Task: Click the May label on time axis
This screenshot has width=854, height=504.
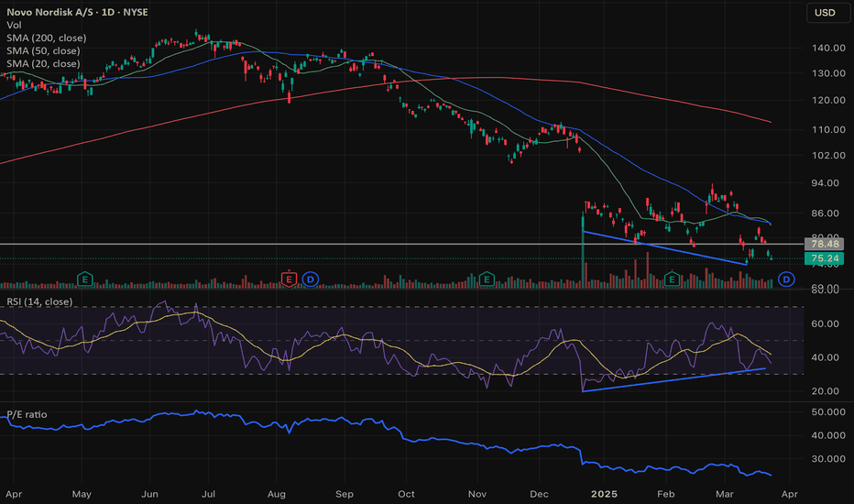Action: point(82,494)
